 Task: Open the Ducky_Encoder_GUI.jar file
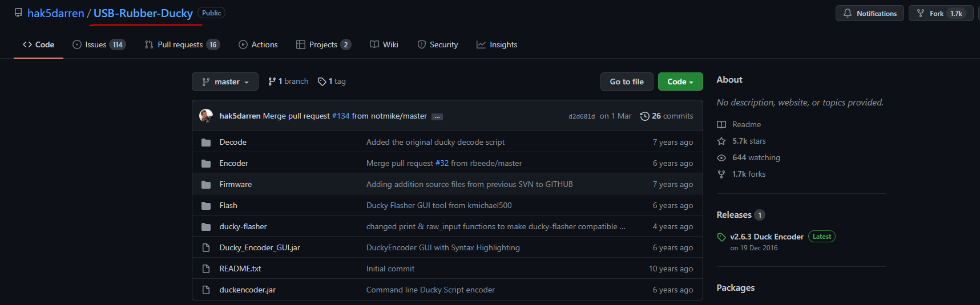[x=260, y=247]
